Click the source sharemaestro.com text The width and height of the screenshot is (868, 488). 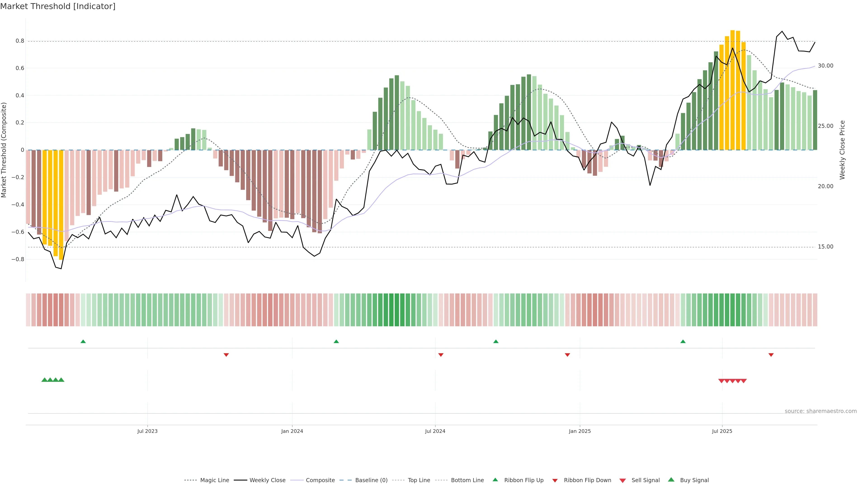coord(821,411)
